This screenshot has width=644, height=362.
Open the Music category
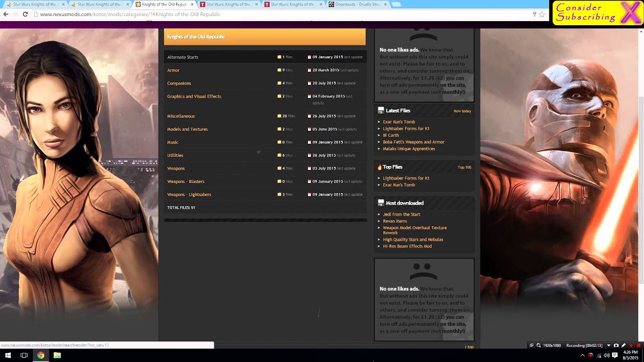click(173, 142)
